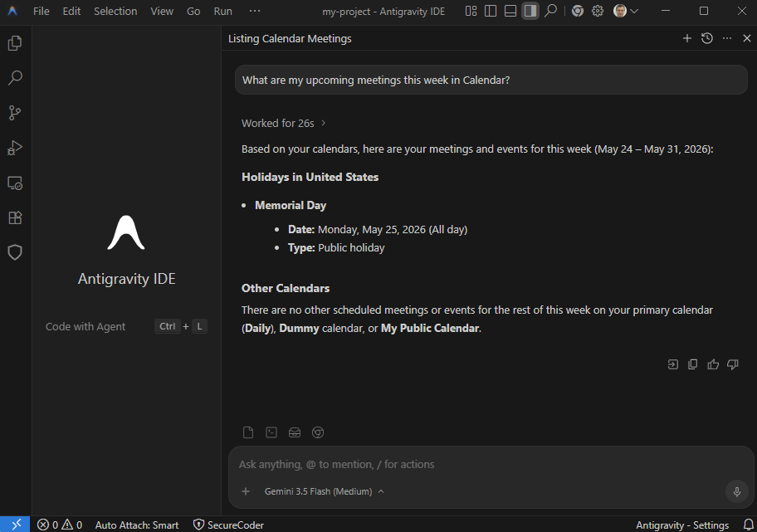Open the Explorer view in the activity bar
757x532 pixels.
[x=15, y=43]
